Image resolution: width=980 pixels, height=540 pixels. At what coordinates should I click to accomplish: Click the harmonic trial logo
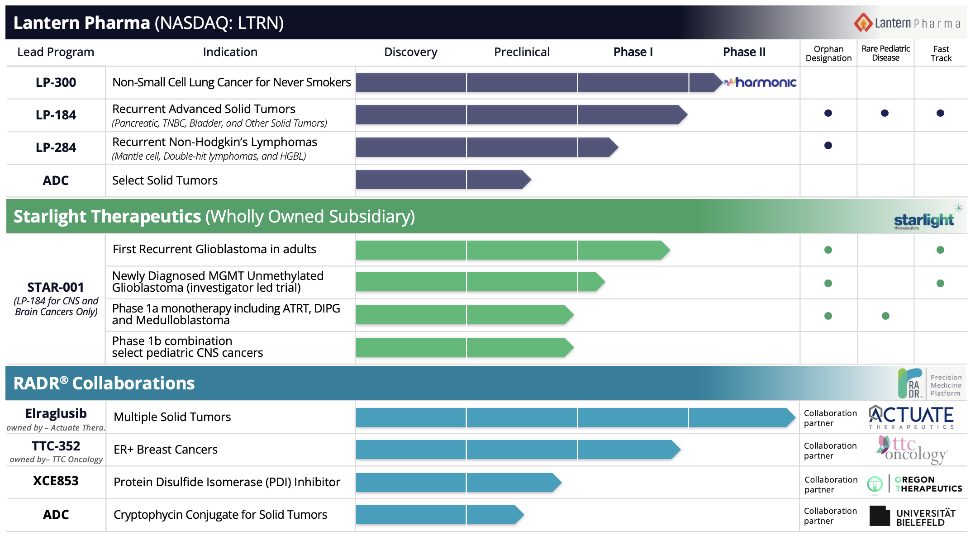(760, 82)
